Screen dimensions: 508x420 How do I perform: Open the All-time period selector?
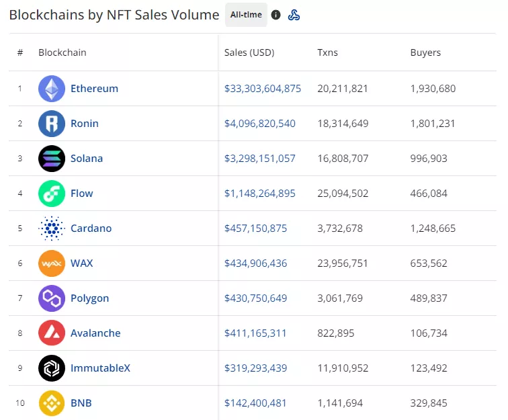246,15
